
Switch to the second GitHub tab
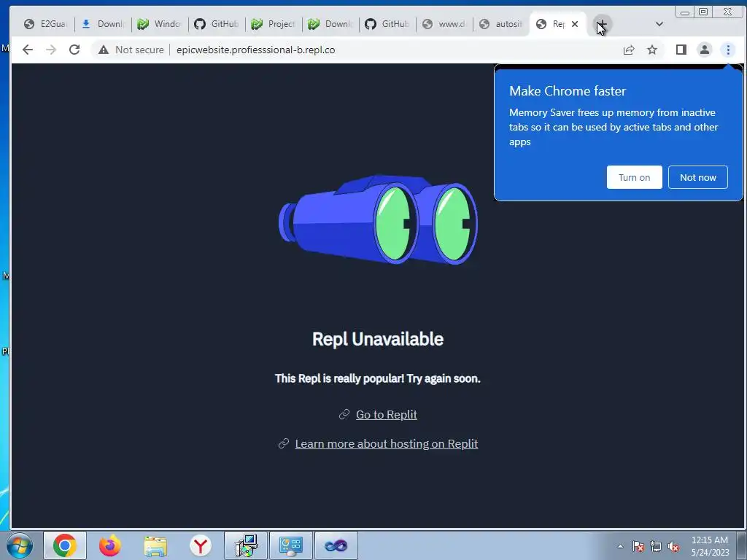tap(387, 24)
